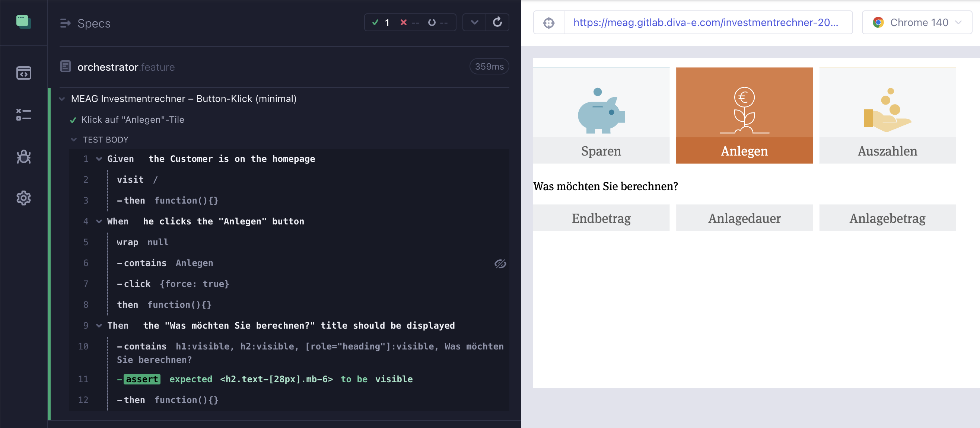This screenshot has width=980, height=428.
Task: Click the Endbetrag button
Action: click(x=601, y=218)
